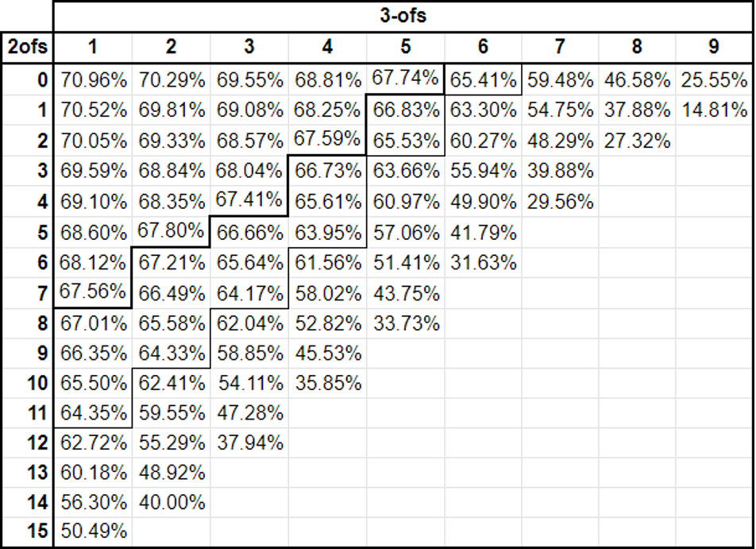Select the cell containing 50.49%
The height and width of the screenshot is (549, 756).
point(93,532)
